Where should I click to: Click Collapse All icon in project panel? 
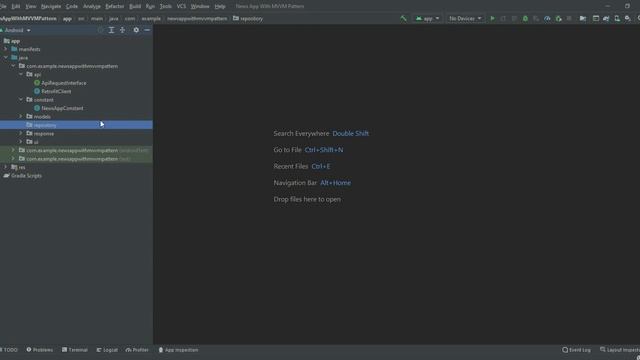pyautogui.click(x=122, y=30)
